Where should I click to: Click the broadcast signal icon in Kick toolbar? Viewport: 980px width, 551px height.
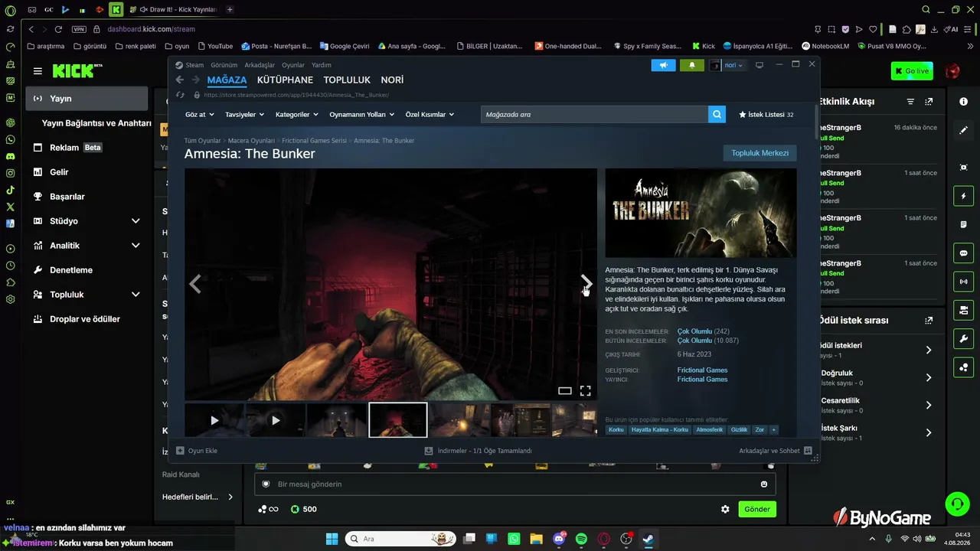(x=963, y=281)
